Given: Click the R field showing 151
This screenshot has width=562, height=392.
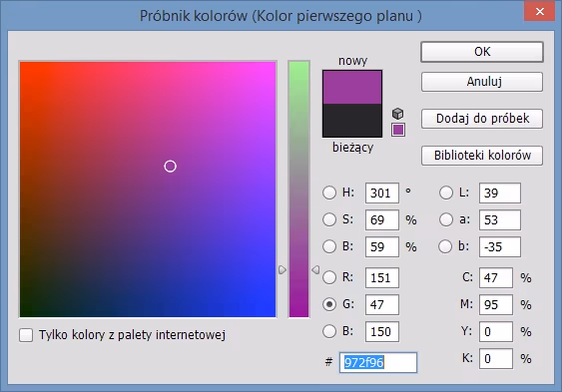Looking at the screenshot, I should click(382, 278).
